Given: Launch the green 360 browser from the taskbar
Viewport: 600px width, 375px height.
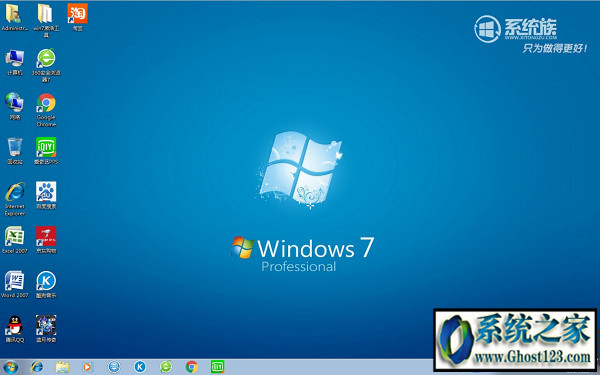Looking at the screenshot, I should click(x=166, y=367).
